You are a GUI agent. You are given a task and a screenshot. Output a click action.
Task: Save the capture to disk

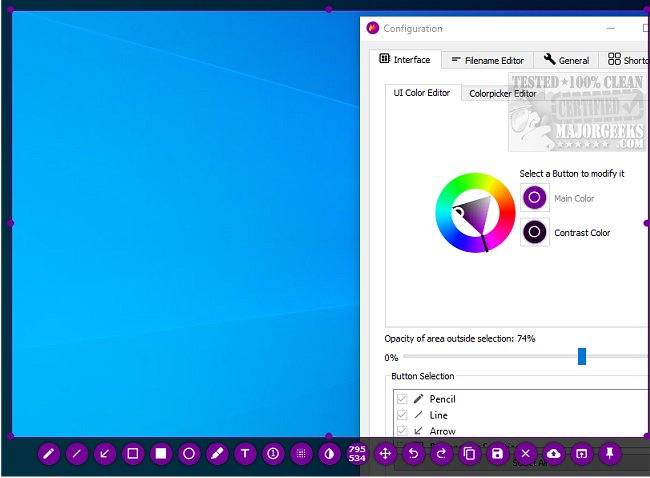coord(497,454)
